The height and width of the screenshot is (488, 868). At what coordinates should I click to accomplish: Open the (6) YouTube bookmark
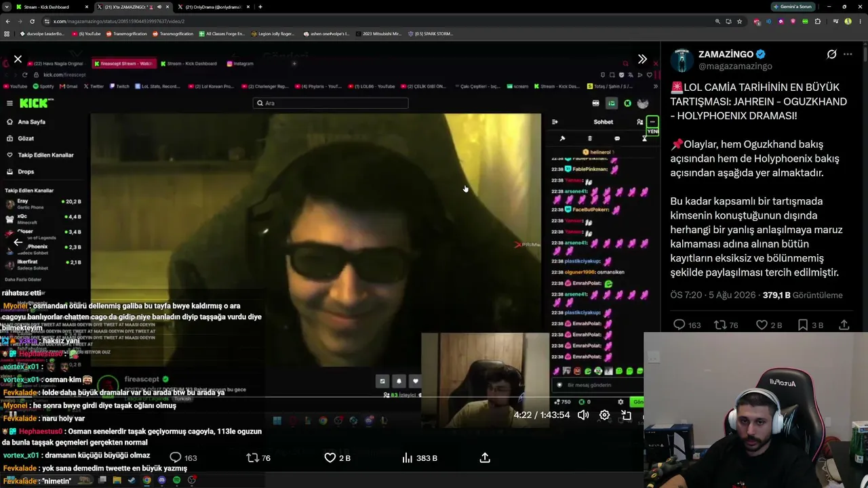pyautogui.click(x=86, y=33)
